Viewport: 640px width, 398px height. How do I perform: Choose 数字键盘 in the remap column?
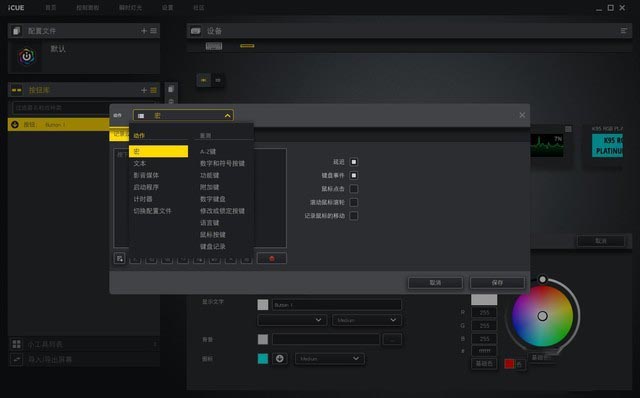[213, 199]
